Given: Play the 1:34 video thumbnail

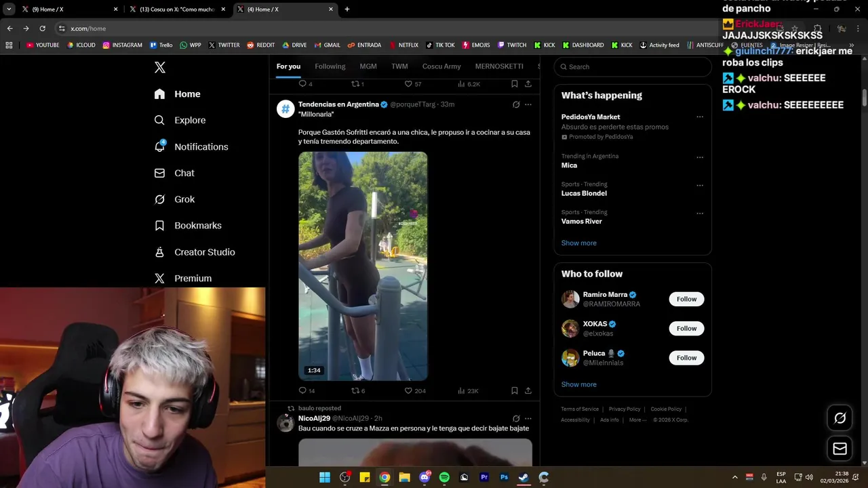Looking at the screenshot, I should click(x=363, y=266).
